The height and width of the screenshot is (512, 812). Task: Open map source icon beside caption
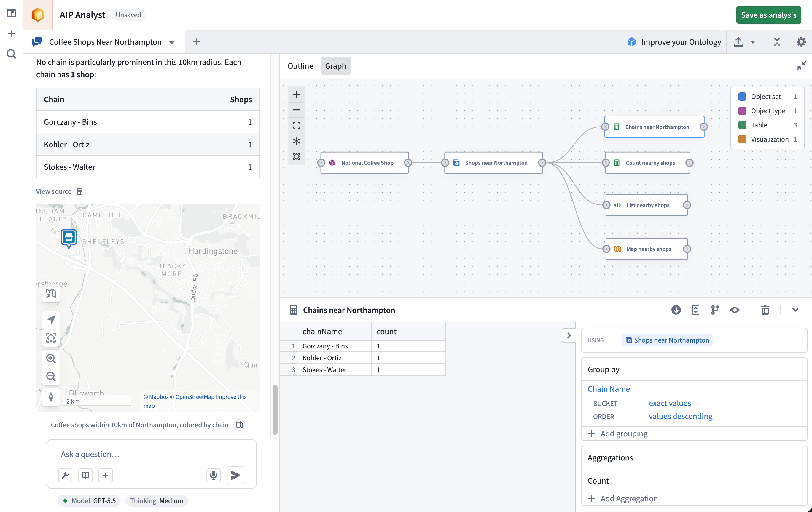[x=239, y=425]
